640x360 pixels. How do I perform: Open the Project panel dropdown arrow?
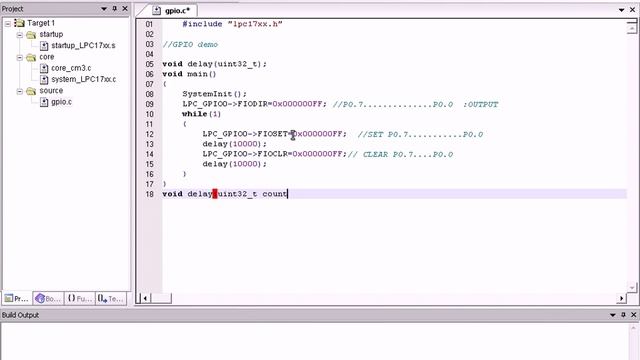104,9
